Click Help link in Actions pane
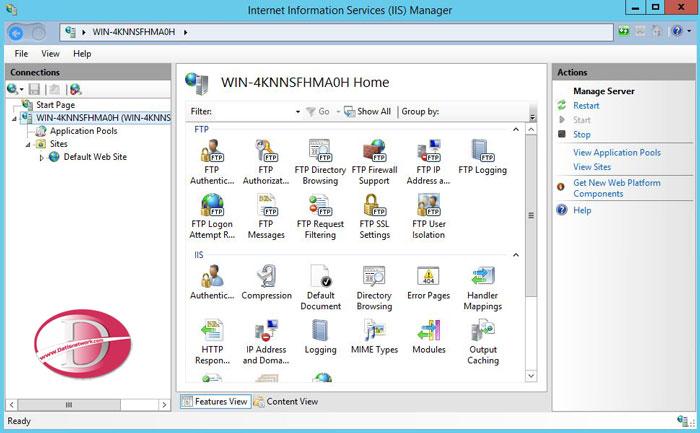This screenshot has height=433, width=700. coord(582,210)
